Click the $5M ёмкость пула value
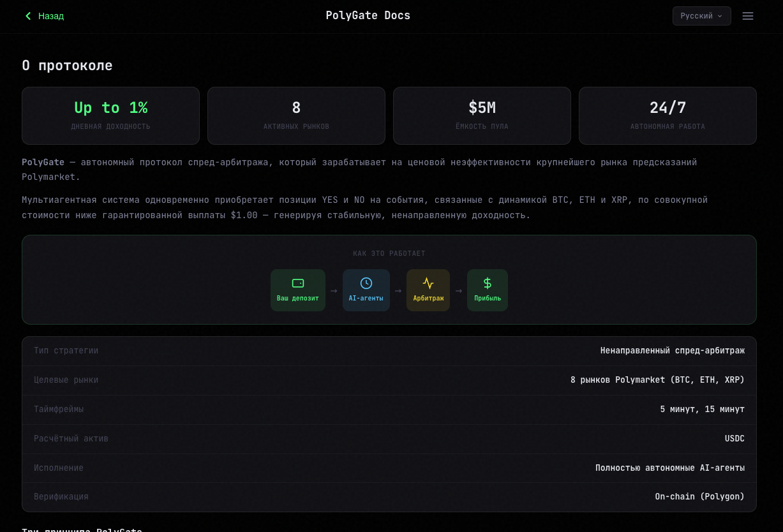The height and width of the screenshot is (532, 783). [482, 108]
